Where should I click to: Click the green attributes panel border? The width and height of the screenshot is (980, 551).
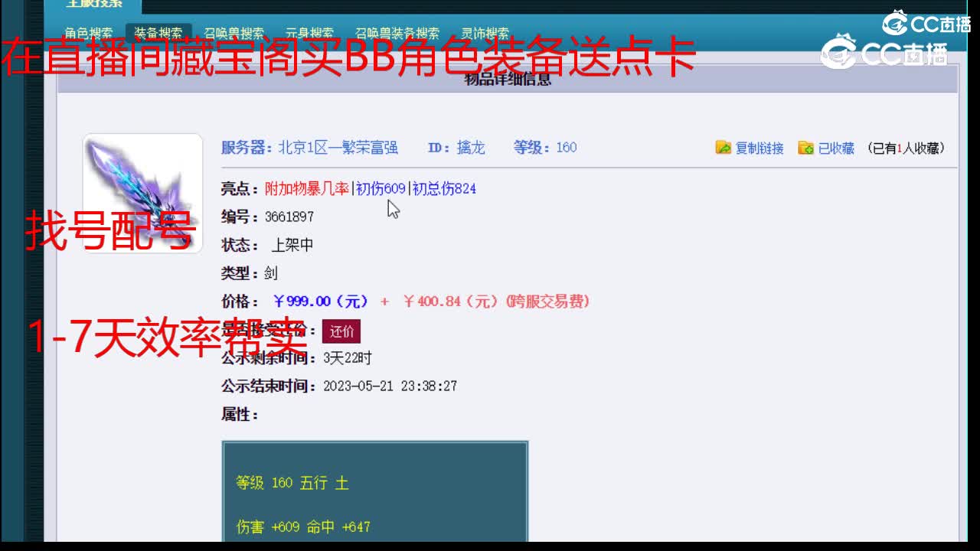tap(375, 441)
